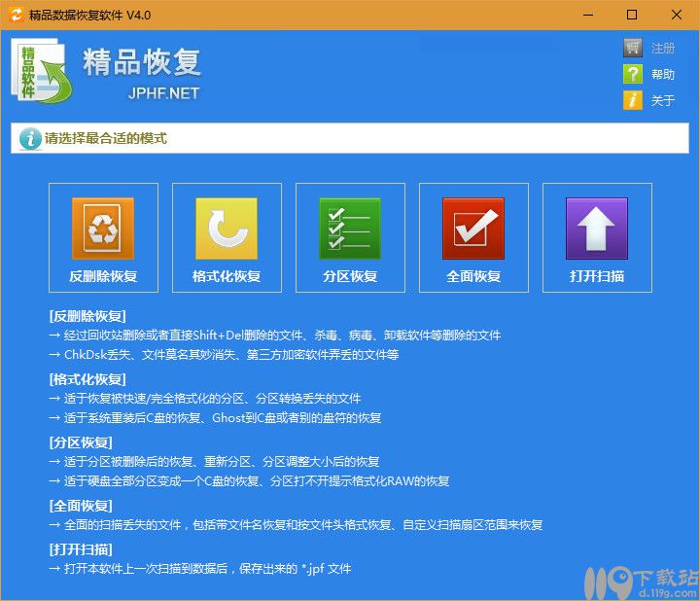Click the line mentioning Shift+Del删除的文件
Image resolution: width=700 pixels, height=601 pixels.
point(274,336)
